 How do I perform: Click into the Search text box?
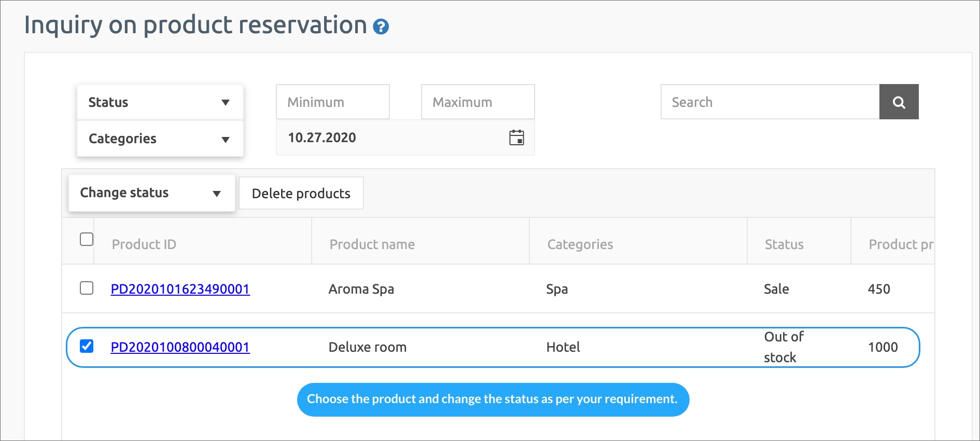click(769, 102)
